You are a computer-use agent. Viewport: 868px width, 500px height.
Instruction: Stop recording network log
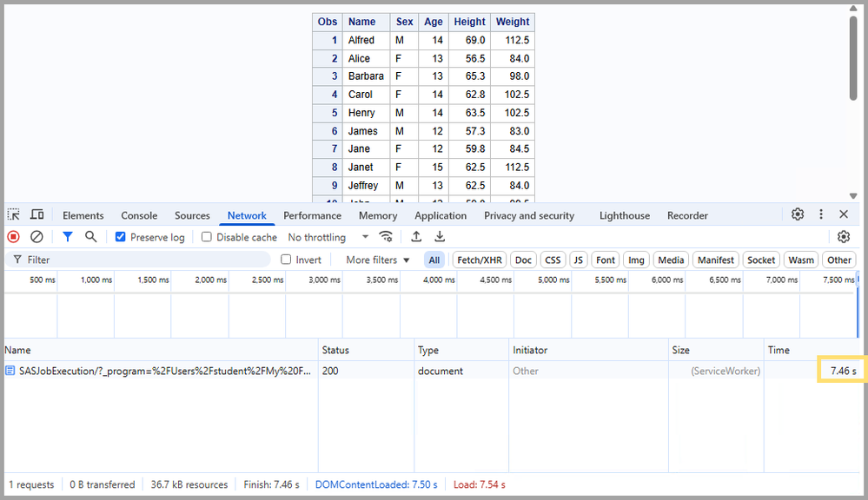(x=14, y=237)
